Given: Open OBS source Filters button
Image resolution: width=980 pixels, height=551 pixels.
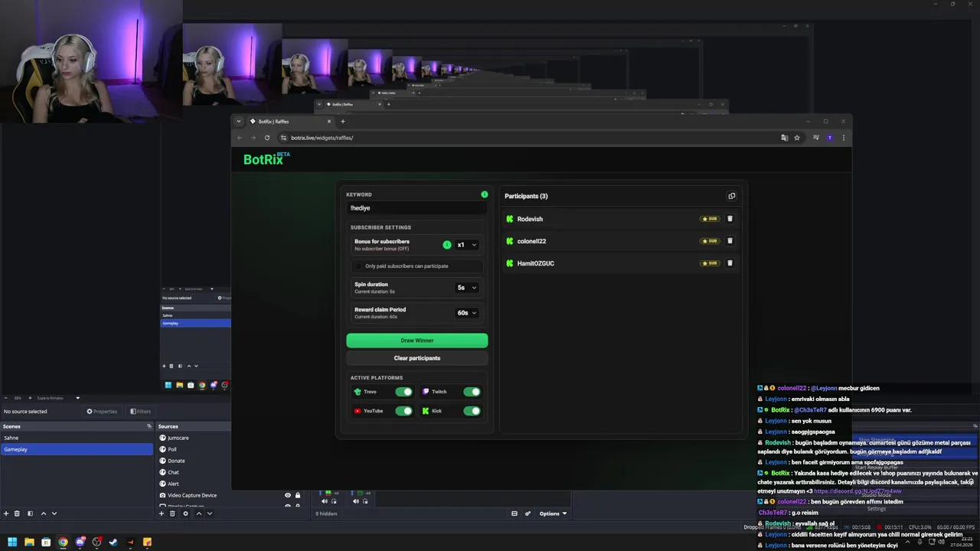Looking at the screenshot, I should click(140, 412).
